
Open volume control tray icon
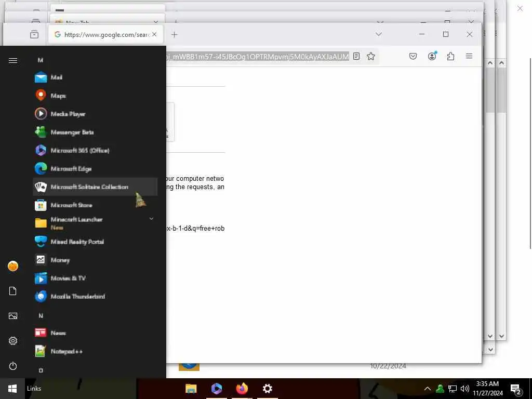465,389
